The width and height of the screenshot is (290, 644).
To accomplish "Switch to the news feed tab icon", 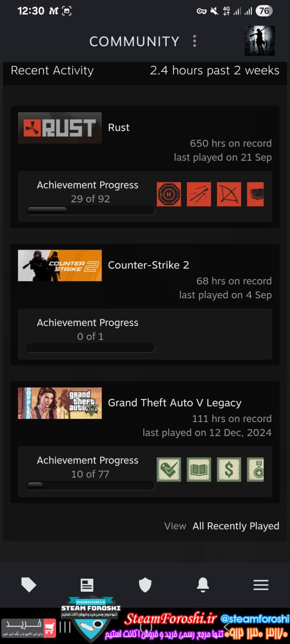I will (87, 585).
